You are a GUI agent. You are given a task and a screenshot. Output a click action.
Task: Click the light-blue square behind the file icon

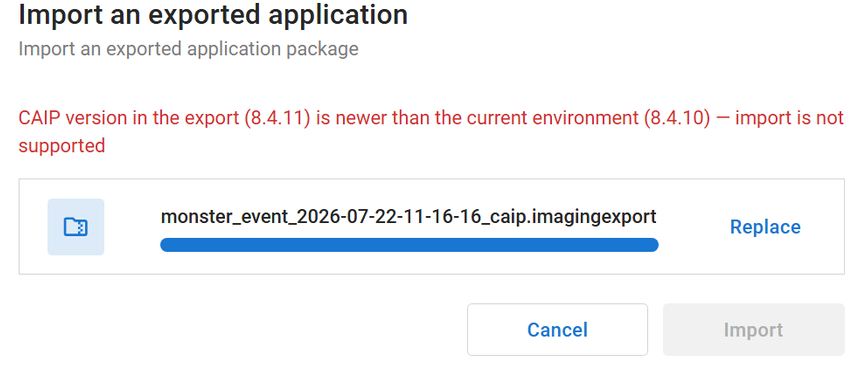(75, 227)
